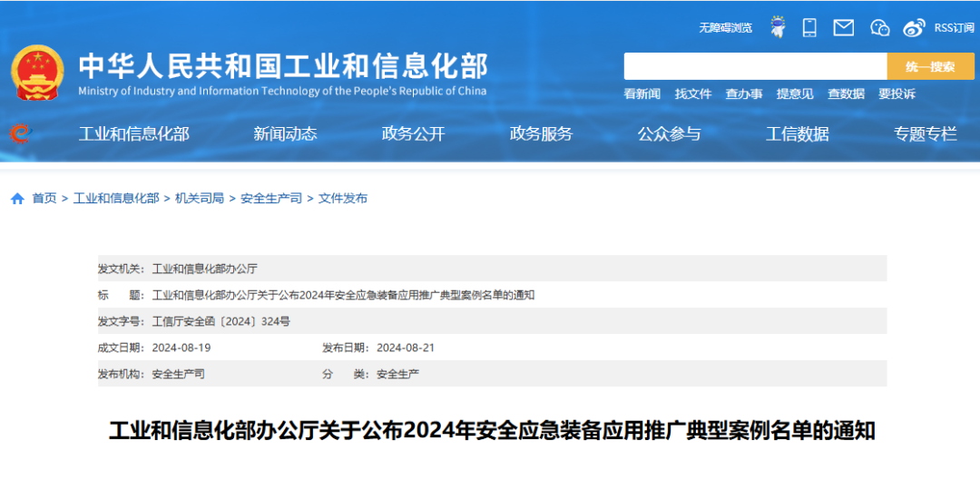
Task: Click the 成文日期 value 2024-08-19
Action: (181, 348)
